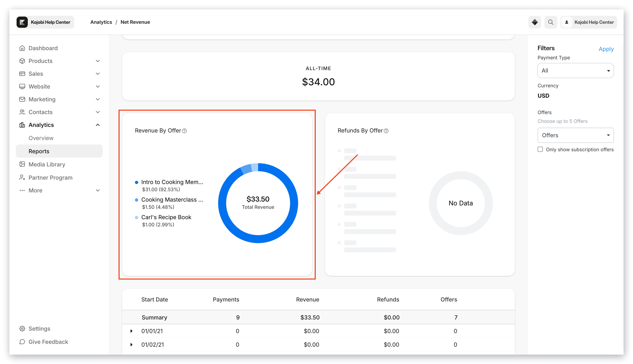Collapse the Analytics menu chevron
The height and width of the screenshot is (364, 633).
coord(98,125)
